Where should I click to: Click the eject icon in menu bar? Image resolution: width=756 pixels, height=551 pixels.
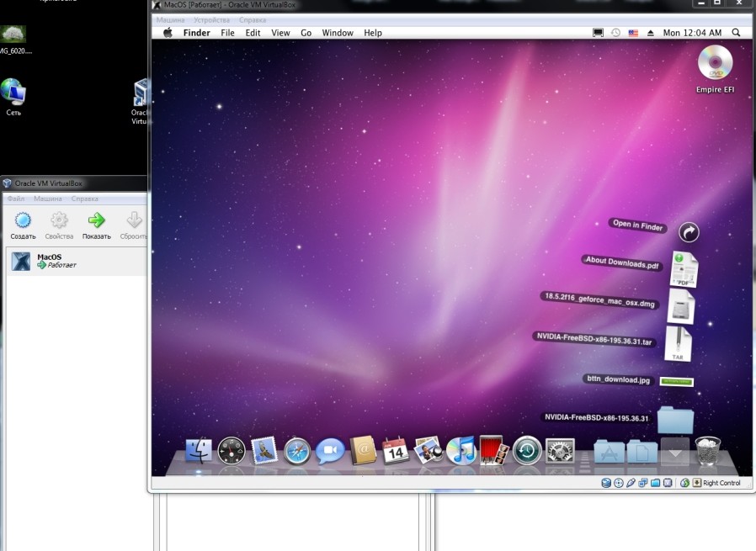click(651, 33)
